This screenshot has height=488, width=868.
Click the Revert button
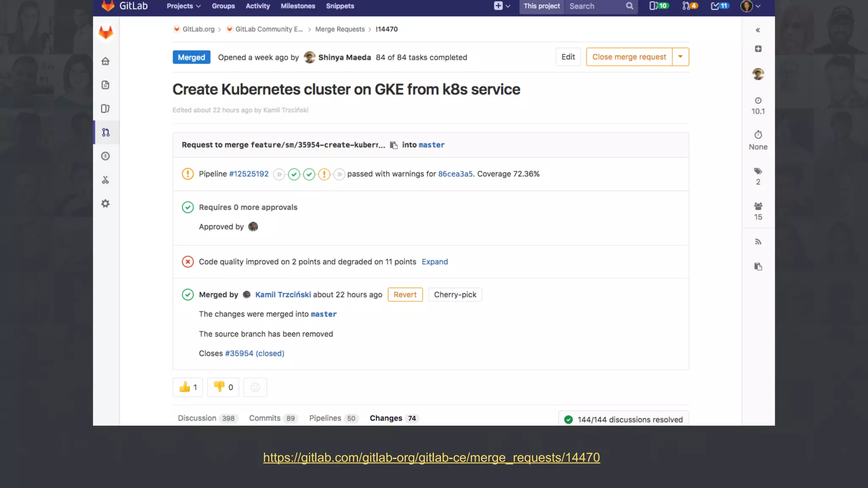(x=405, y=295)
